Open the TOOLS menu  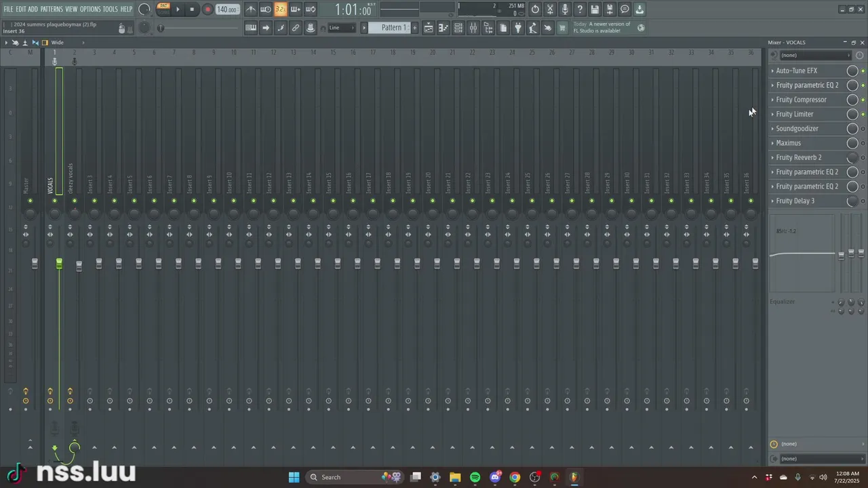pyautogui.click(x=111, y=9)
